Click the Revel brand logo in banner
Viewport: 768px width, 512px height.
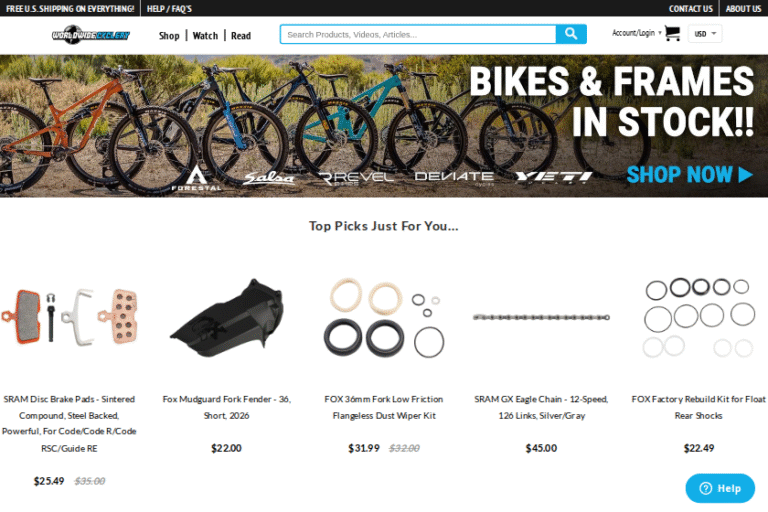(x=356, y=178)
